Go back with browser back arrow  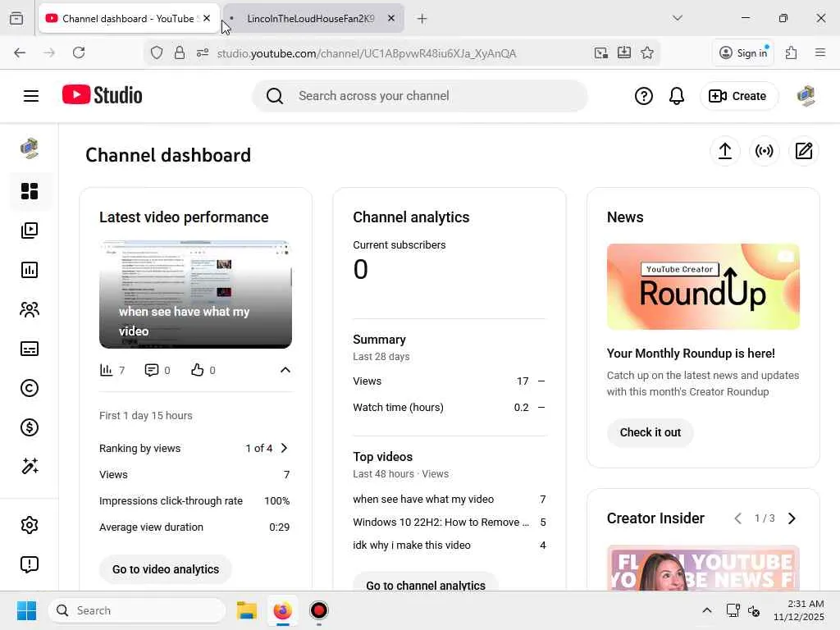click(x=20, y=52)
